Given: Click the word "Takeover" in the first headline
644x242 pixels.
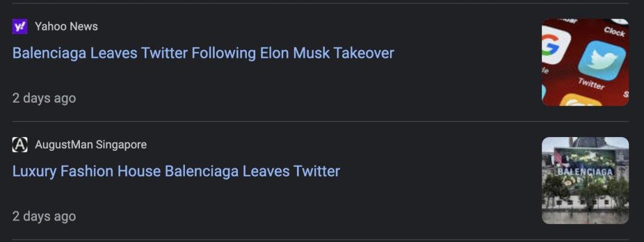Looking at the screenshot, I should (x=364, y=53).
